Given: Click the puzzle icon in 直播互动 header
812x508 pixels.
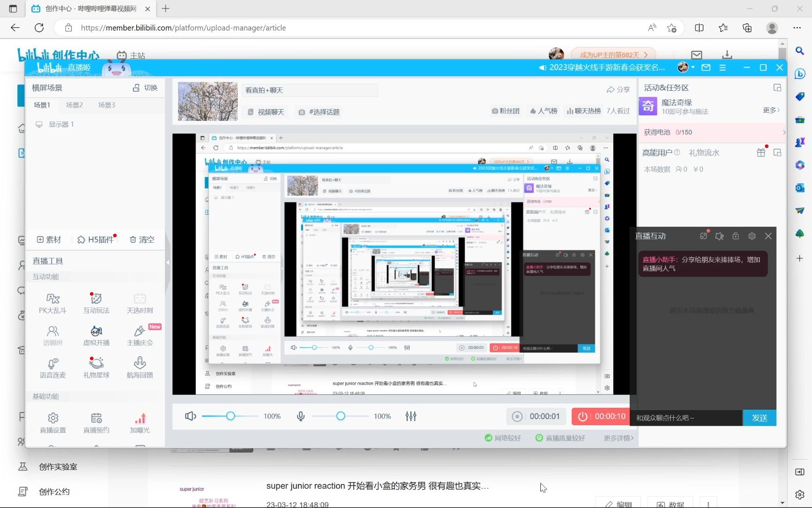Looking at the screenshot, I should point(719,236).
